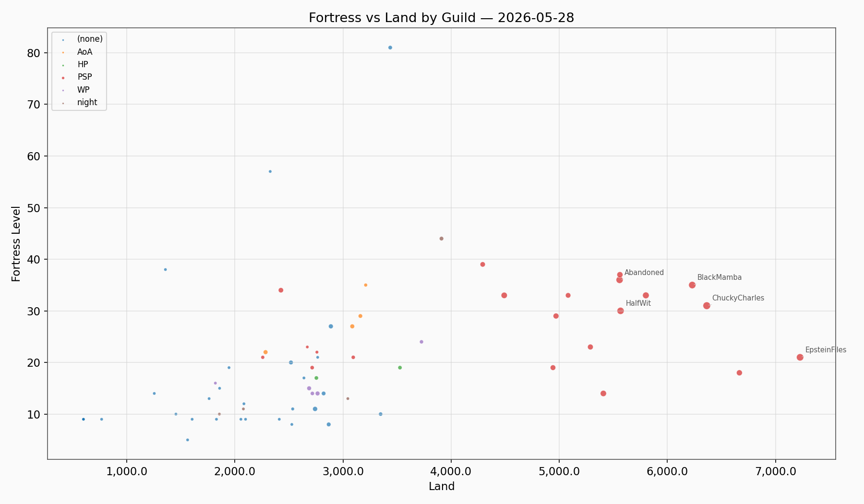Click the blue point at fortress level 81

point(390,48)
